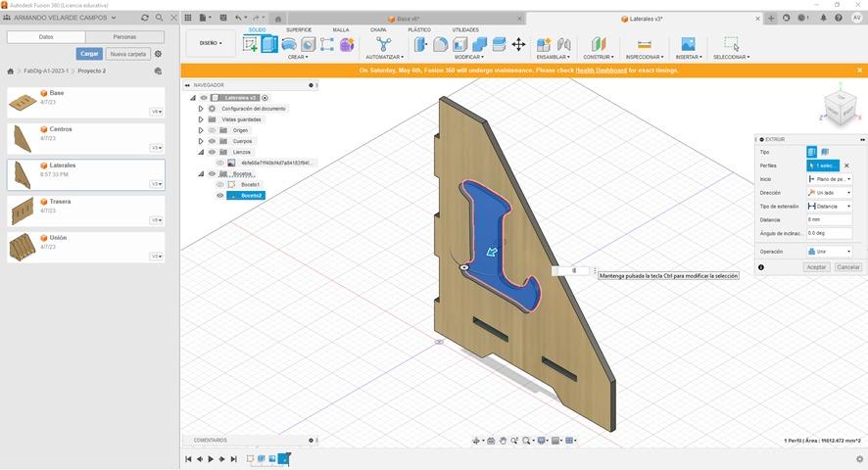Click the Cargar upload button
868x470 pixels.
(x=89, y=54)
